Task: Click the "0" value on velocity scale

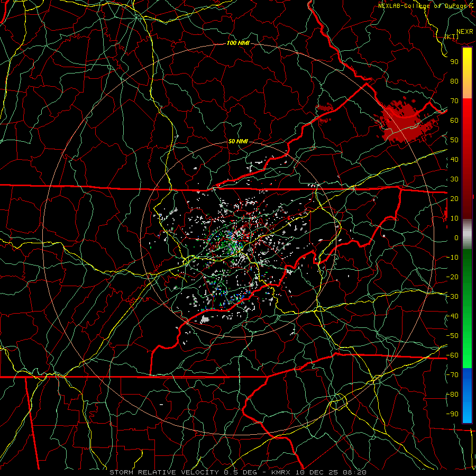Action: [x=456, y=237]
